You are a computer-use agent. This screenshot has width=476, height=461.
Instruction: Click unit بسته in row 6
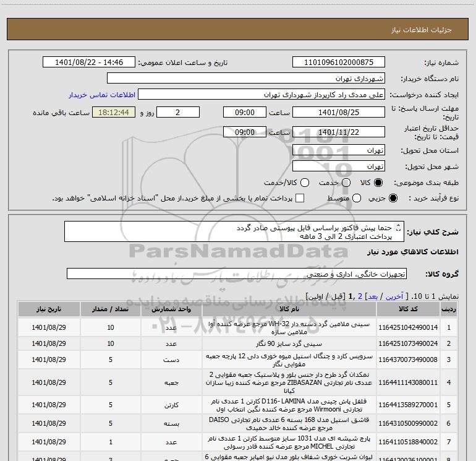click(171, 424)
